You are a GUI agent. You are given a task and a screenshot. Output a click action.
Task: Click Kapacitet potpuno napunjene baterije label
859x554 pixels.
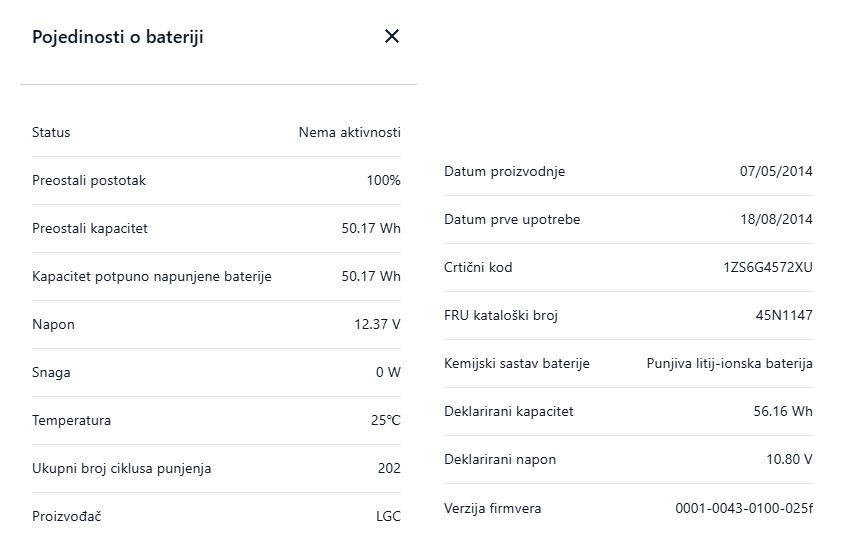152,277
